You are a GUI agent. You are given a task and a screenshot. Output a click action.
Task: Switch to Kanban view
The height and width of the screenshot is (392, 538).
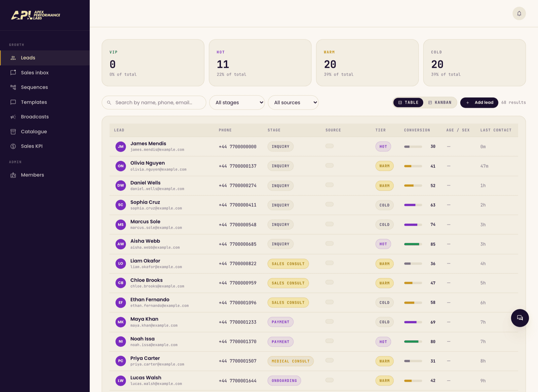pos(440,103)
